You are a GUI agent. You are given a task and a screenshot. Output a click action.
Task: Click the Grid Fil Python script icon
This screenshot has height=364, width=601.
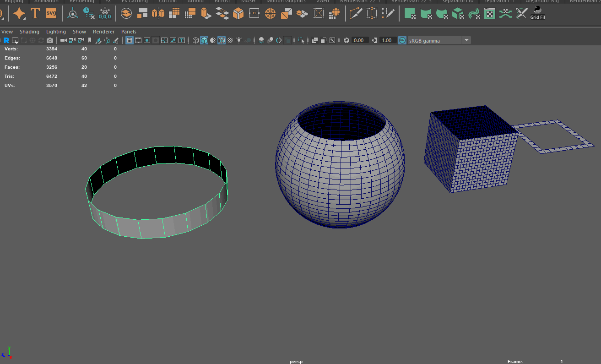tap(537, 13)
